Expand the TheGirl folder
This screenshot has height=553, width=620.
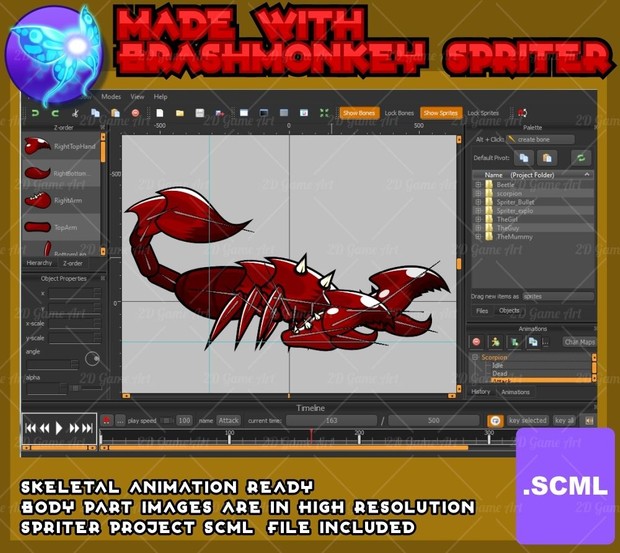[478, 219]
